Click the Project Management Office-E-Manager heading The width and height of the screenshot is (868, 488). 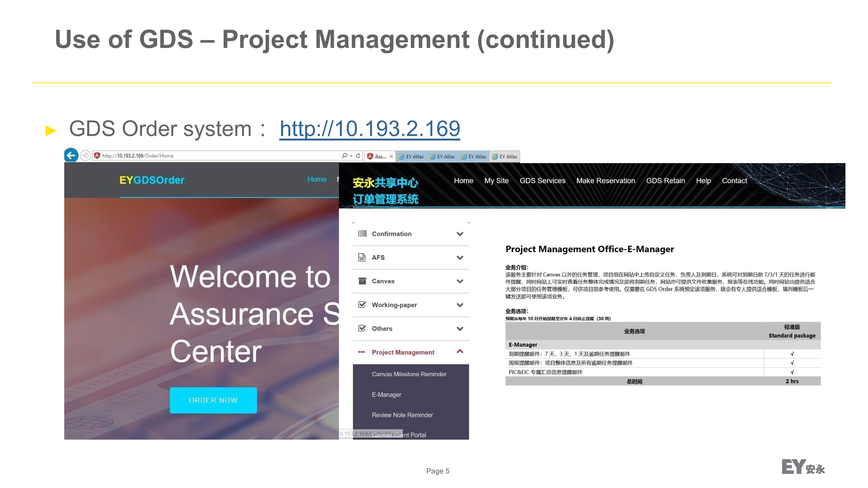click(x=590, y=249)
